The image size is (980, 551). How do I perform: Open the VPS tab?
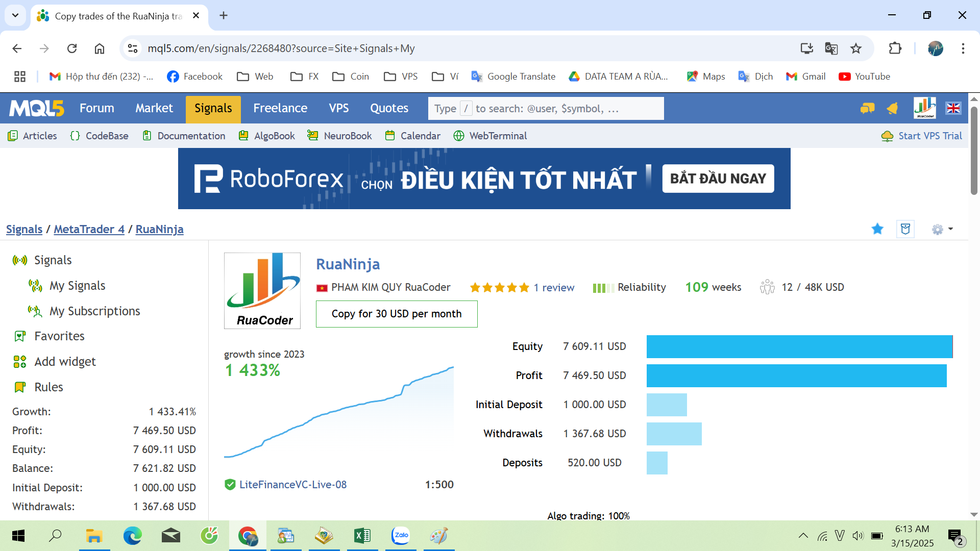click(339, 108)
